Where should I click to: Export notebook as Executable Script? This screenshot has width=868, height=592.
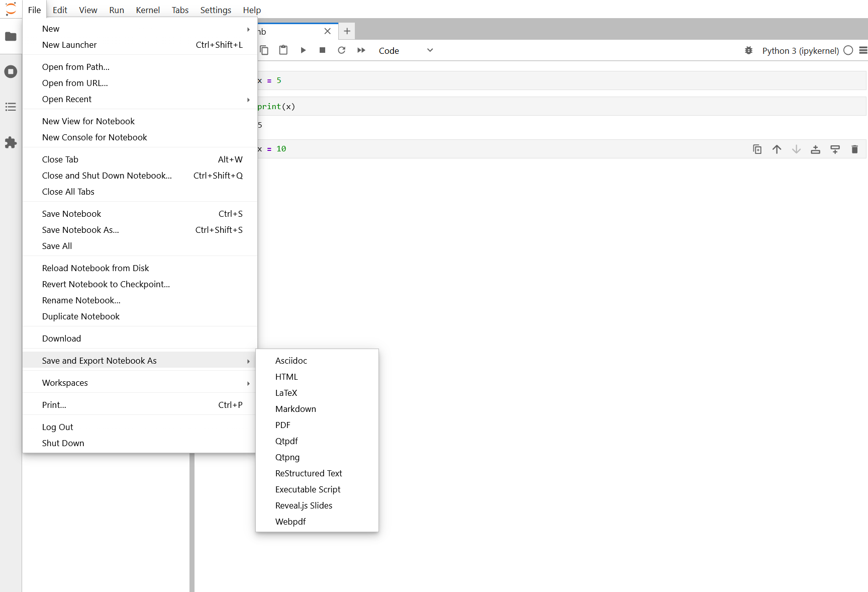(317, 489)
